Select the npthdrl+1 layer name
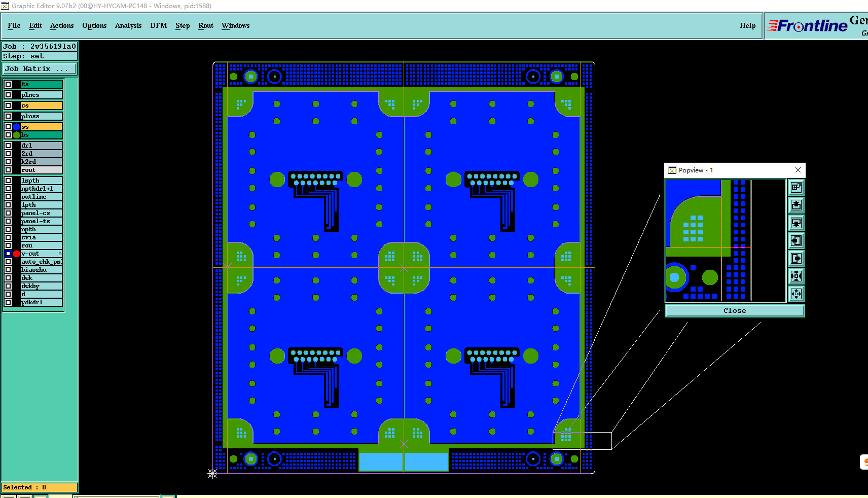The height and width of the screenshot is (498, 868). [x=42, y=189]
